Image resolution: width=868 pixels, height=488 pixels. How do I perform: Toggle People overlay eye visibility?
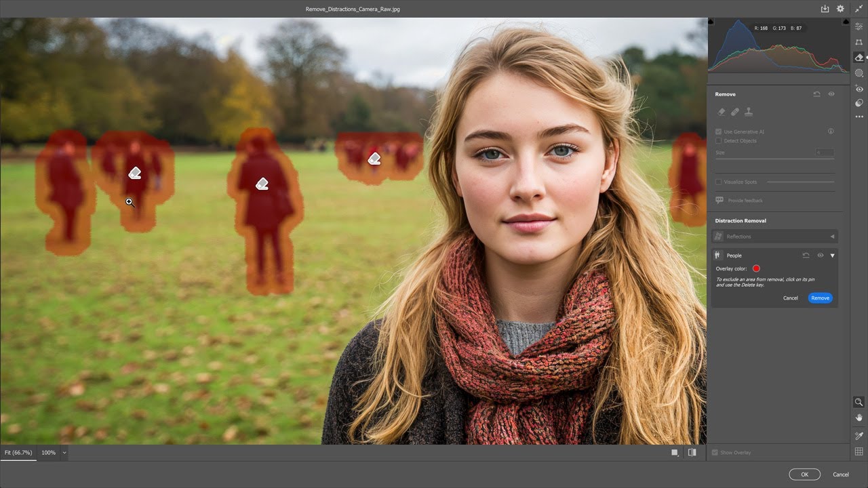(x=820, y=256)
